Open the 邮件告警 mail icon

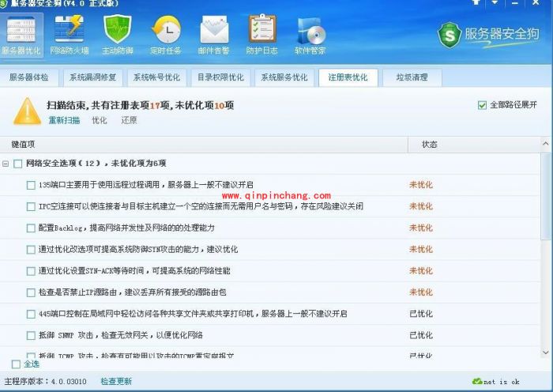tap(214, 34)
